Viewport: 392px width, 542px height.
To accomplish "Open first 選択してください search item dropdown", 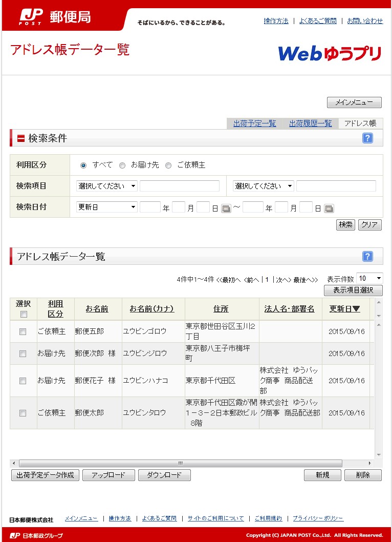I will click(x=107, y=186).
